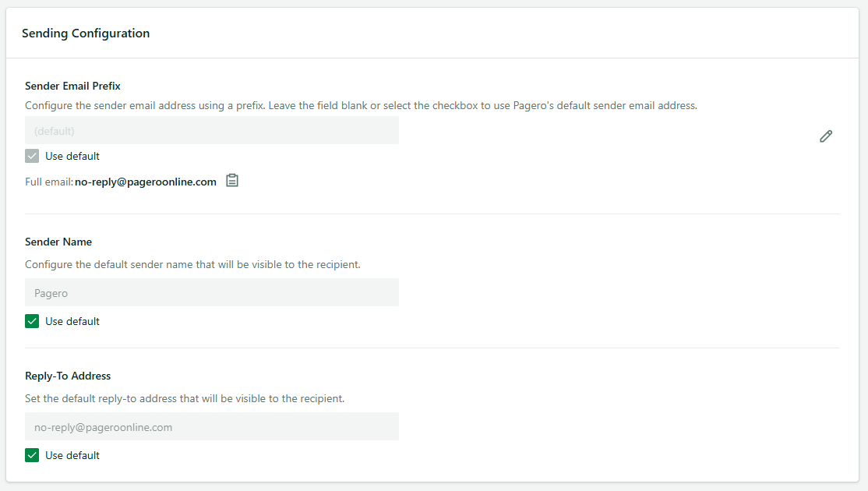
Task: Click the Use default label under Sender Email Prefix
Action: pyautogui.click(x=72, y=156)
